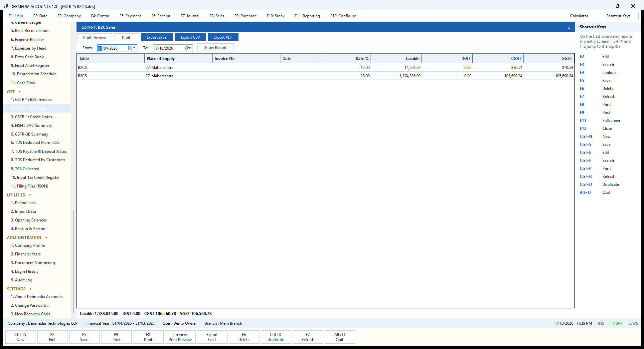The width and height of the screenshot is (644, 349).
Task: Click the Alt+Q Quit bottom button
Action: tap(340, 337)
